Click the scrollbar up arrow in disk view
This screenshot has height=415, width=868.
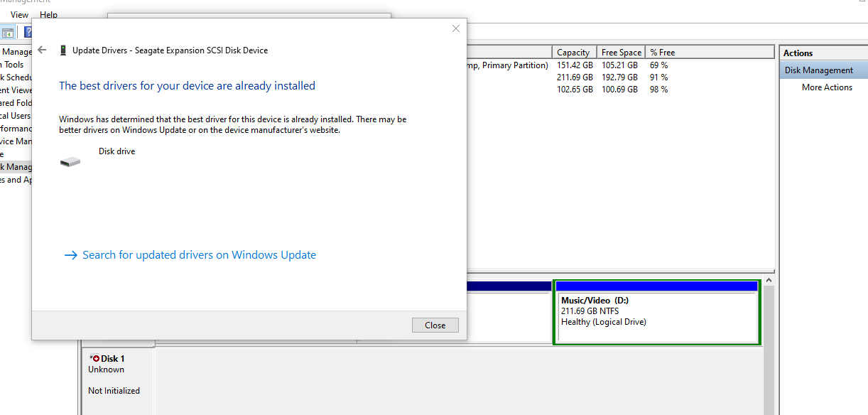point(768,281)
